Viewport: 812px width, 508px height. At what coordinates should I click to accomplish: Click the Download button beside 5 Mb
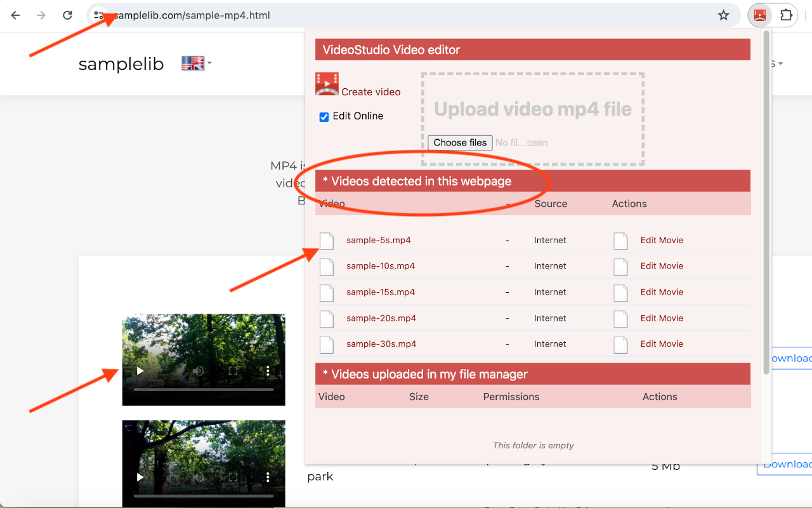[x=785, y=464]
